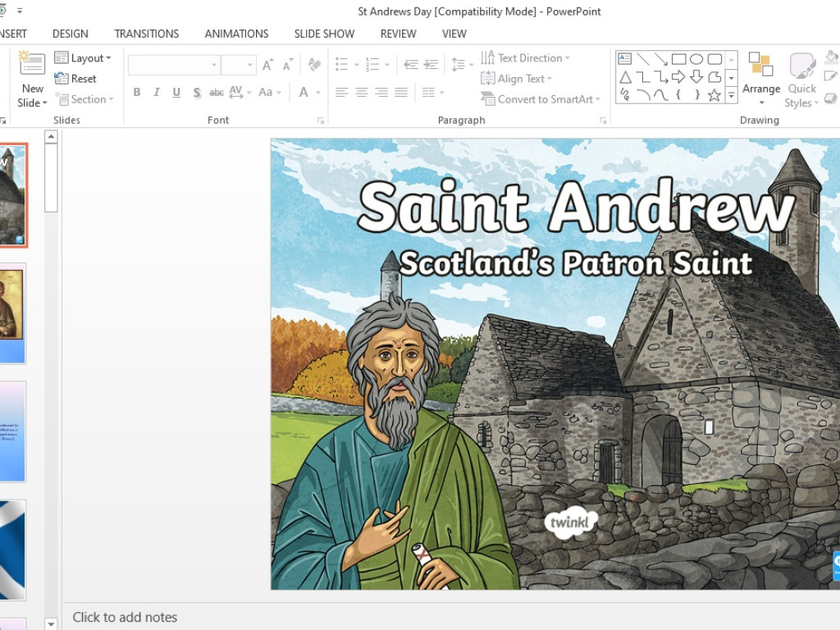Open the line spacing options

click(x=463, y=65)
